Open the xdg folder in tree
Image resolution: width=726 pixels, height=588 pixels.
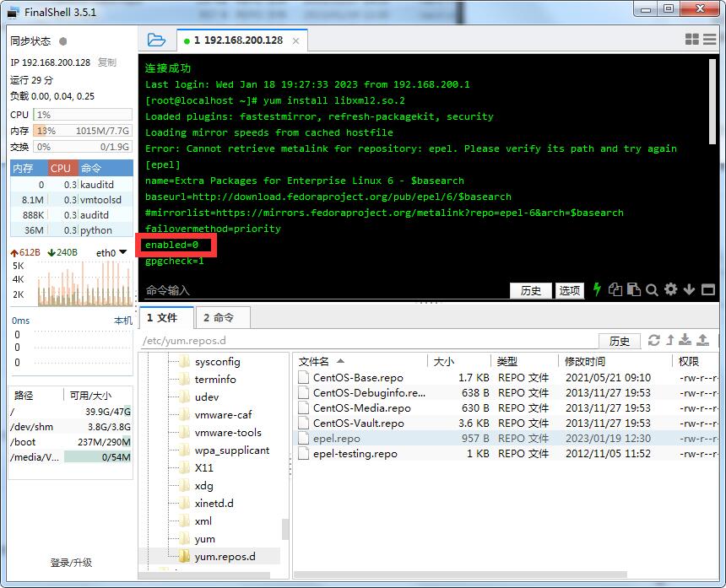[203, 485]
